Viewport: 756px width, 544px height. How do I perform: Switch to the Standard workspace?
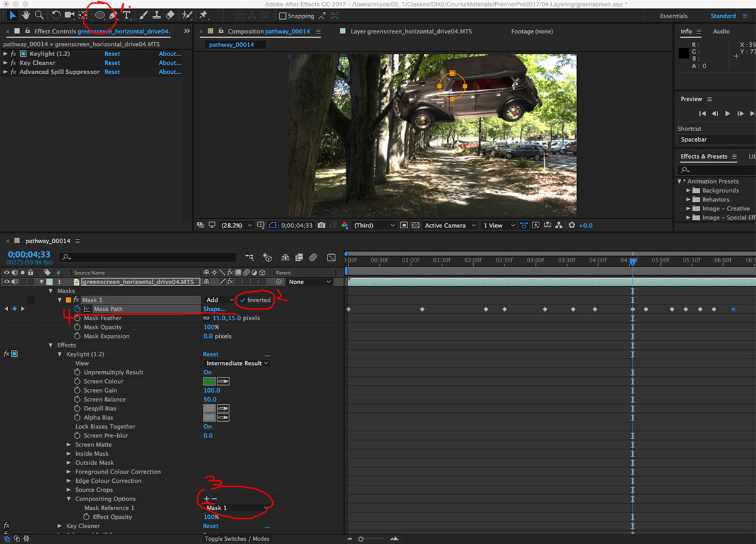pyautogui.click(x=723, y=16)
